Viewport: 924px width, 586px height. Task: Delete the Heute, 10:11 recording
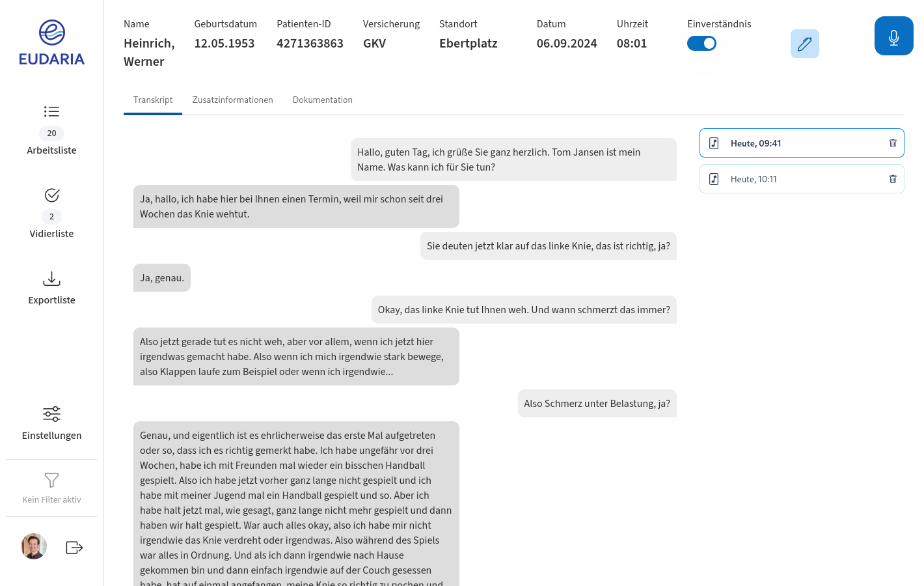click(x=893, y=179)
